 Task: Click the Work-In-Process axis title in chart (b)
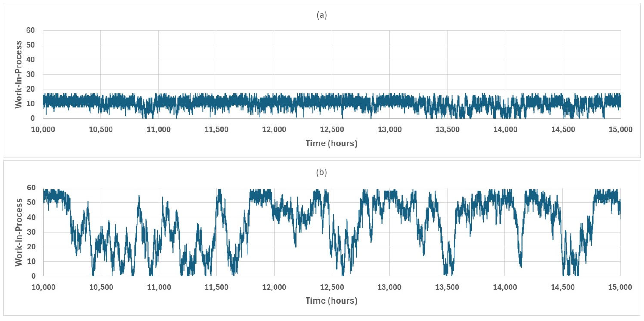19,232
